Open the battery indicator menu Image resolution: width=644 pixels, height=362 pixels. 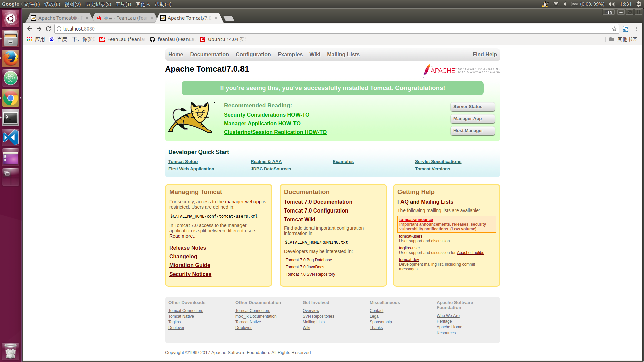(575, 4)
